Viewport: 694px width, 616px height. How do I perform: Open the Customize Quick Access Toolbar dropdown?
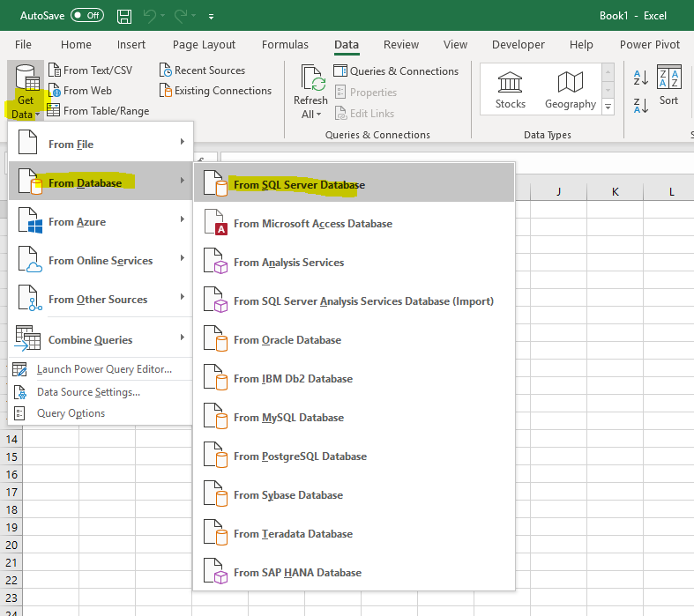[x=211, y=17]
